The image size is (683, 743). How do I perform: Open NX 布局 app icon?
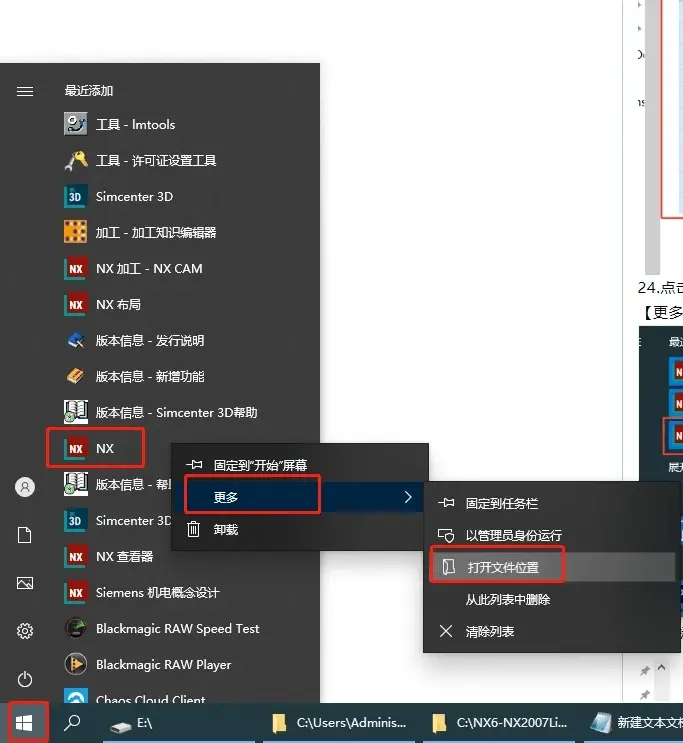click(x=75, y=304)
